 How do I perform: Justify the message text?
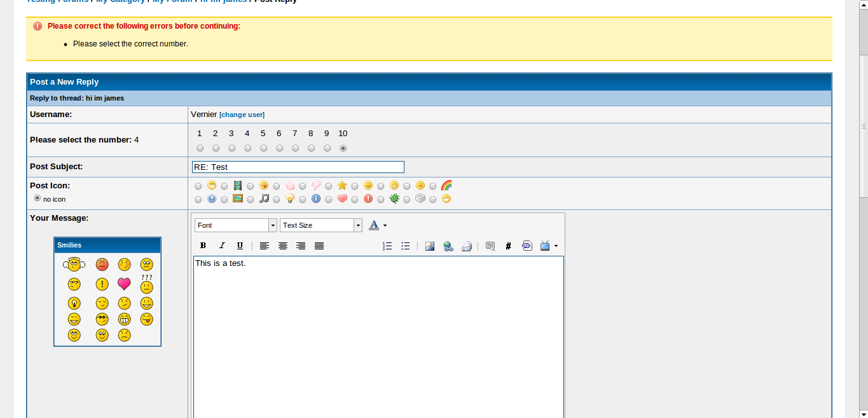click(x=319, y=246)
